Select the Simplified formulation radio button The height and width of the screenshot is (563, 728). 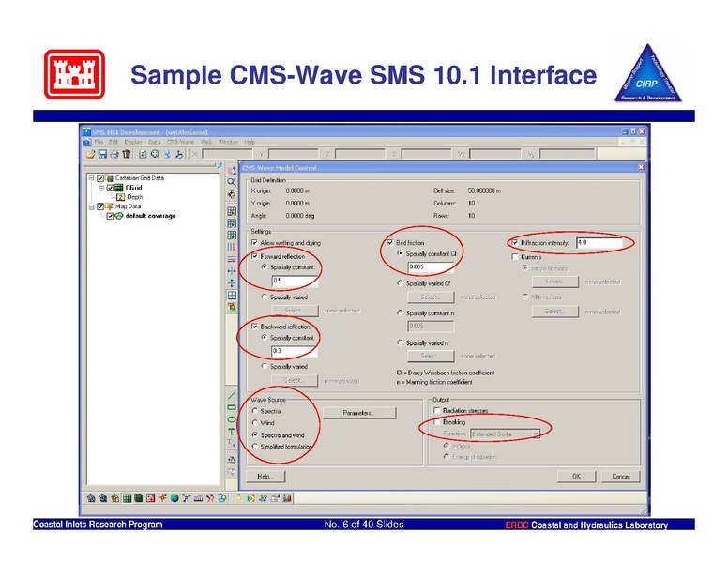pos(255,447)
